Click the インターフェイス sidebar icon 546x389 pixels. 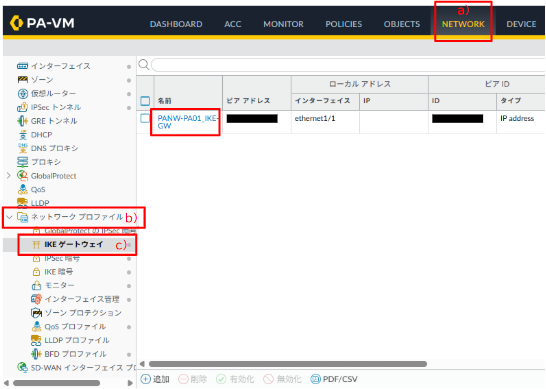(x=23, y=66)
